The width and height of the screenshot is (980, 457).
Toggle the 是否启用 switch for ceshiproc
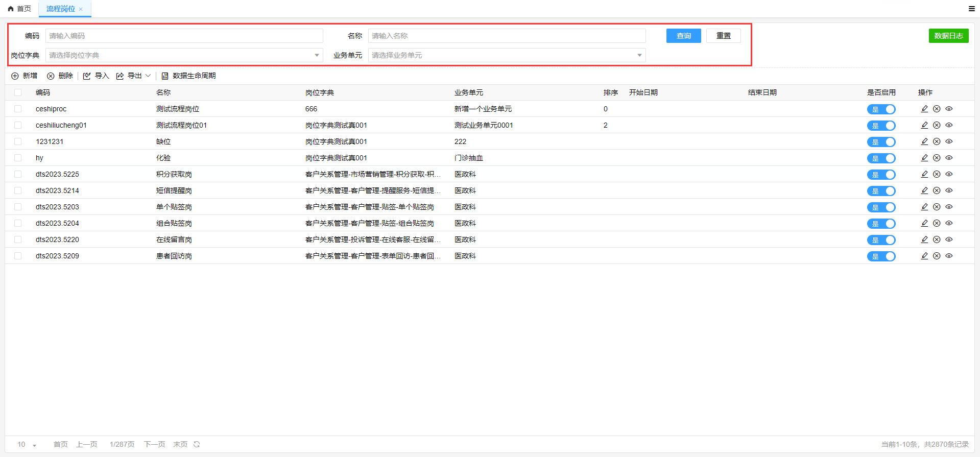(881, 109)
